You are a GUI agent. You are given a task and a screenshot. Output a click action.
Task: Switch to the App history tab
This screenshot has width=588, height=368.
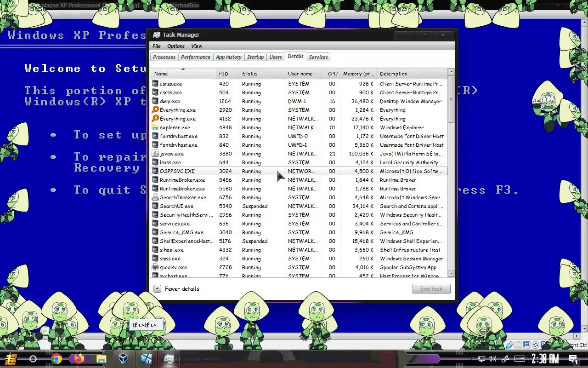[228, 57]
